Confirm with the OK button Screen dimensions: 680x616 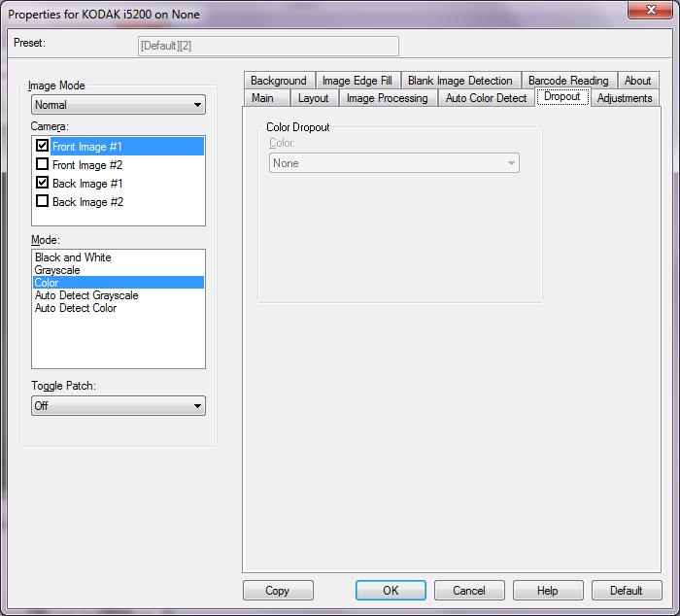[391, 591]
